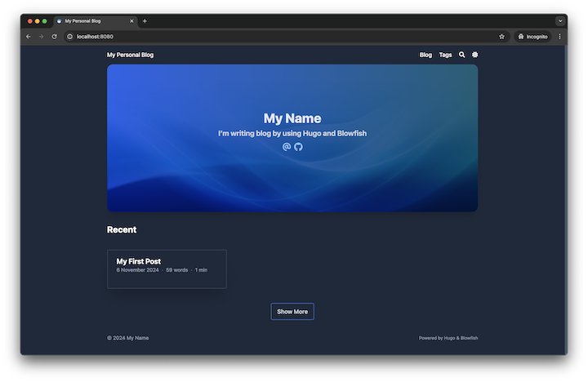Screen dimensions: 588x382
Task: Click the My Personal Blog site title
Action: point(130,55)
